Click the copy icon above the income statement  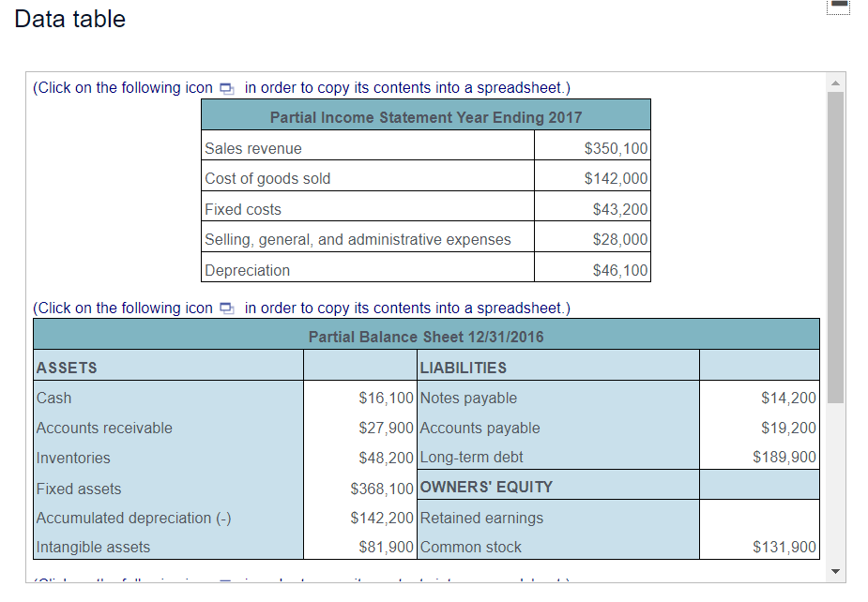click(225, 87)
